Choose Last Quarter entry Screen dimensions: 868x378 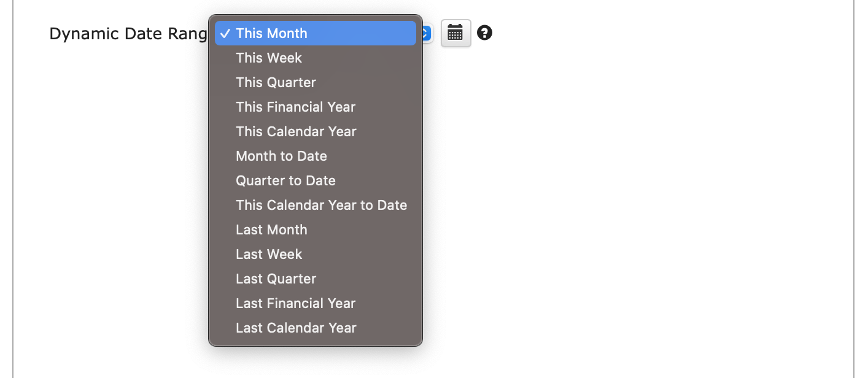click(316, 279)
